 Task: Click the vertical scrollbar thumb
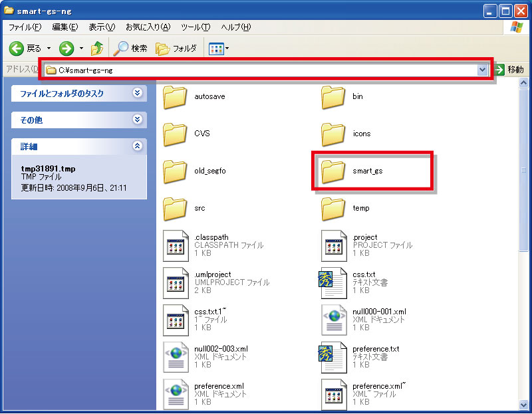pyautogui.click(x=523, y=170)
